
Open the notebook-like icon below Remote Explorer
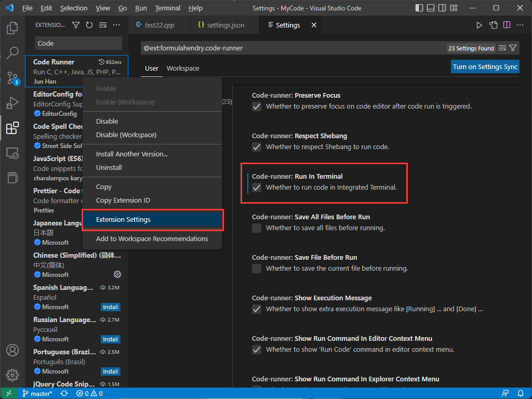click(12, 178)
